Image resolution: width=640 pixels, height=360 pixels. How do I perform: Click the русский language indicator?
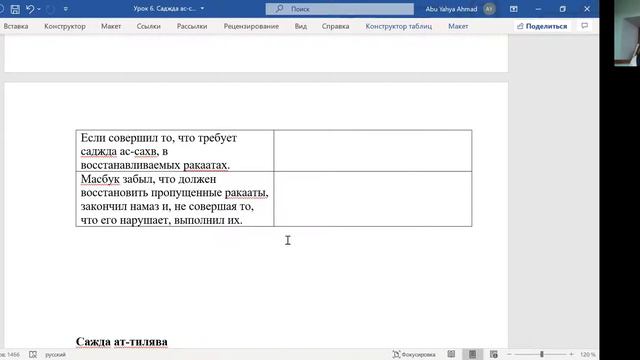coord(56,355)
